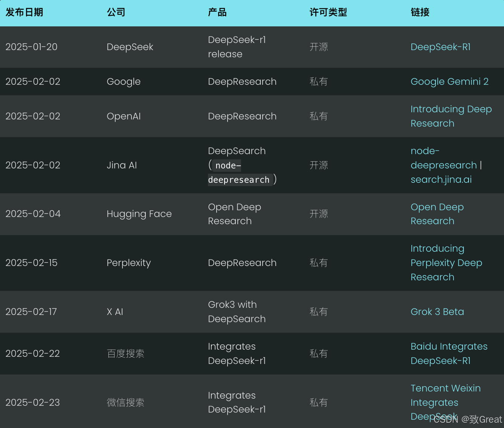Click the 开源 license cell in Hugging Face row
Viewport: 504px width, 428px height.
pyautogui.click(x=319, y=214)
